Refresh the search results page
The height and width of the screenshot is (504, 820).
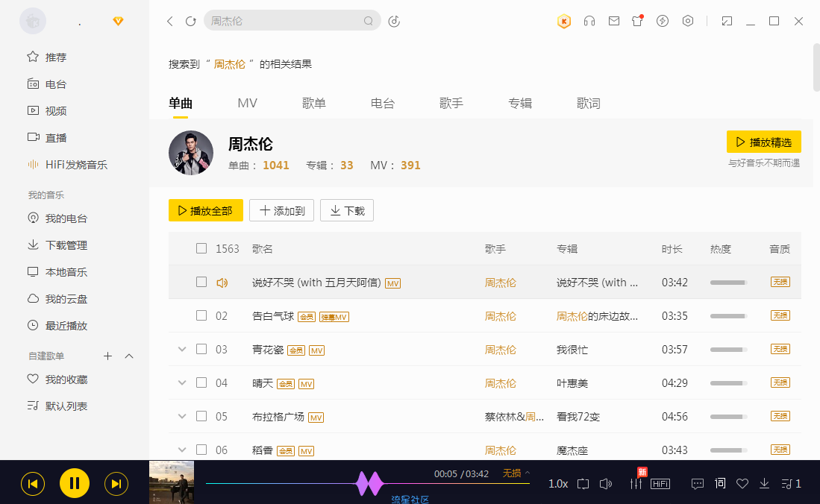(191, 21)
